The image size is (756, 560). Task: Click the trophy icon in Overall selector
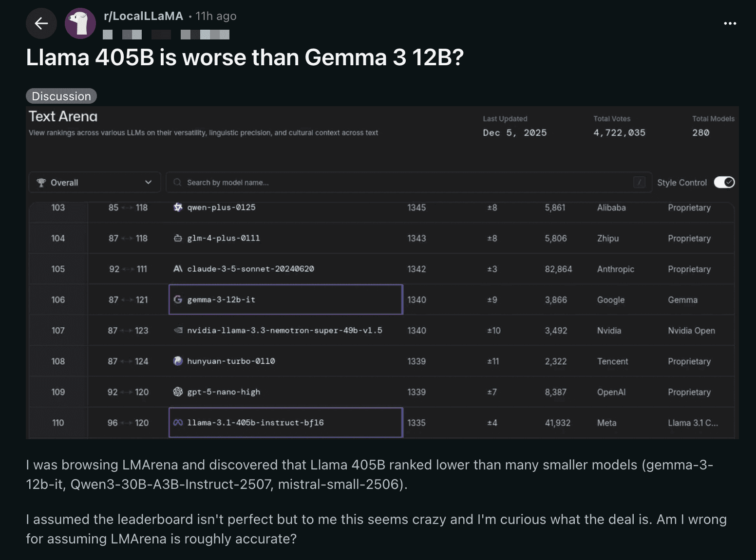coord(41,183)
